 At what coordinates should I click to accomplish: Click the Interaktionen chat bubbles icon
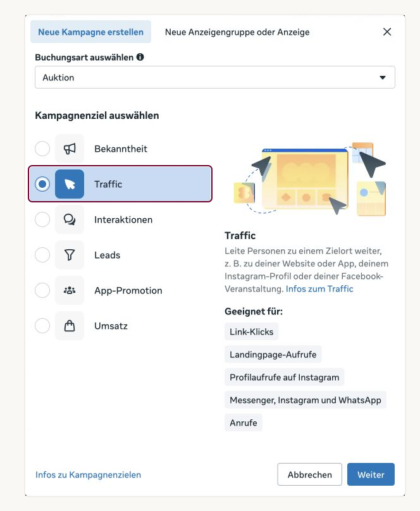coord(70,219)
